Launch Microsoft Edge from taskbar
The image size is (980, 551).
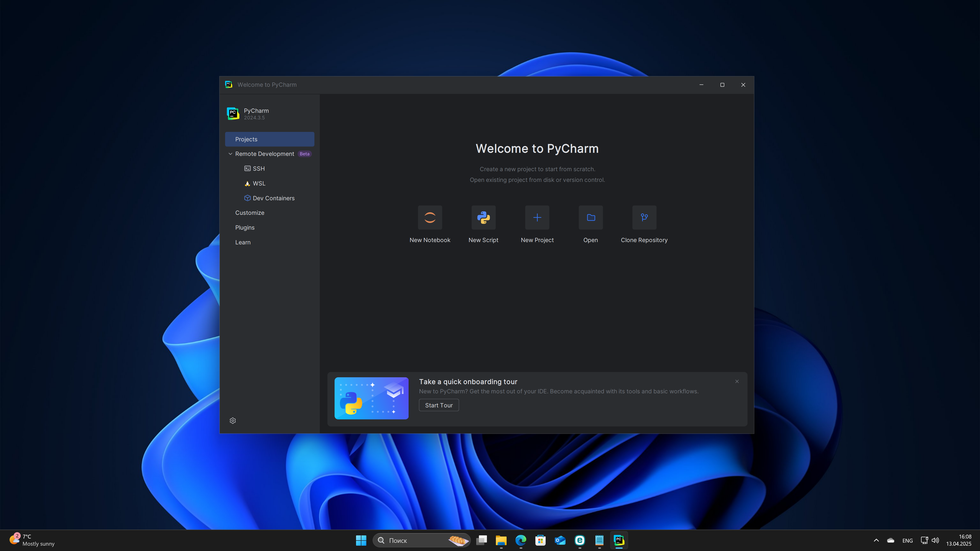[x=521, y=540]
